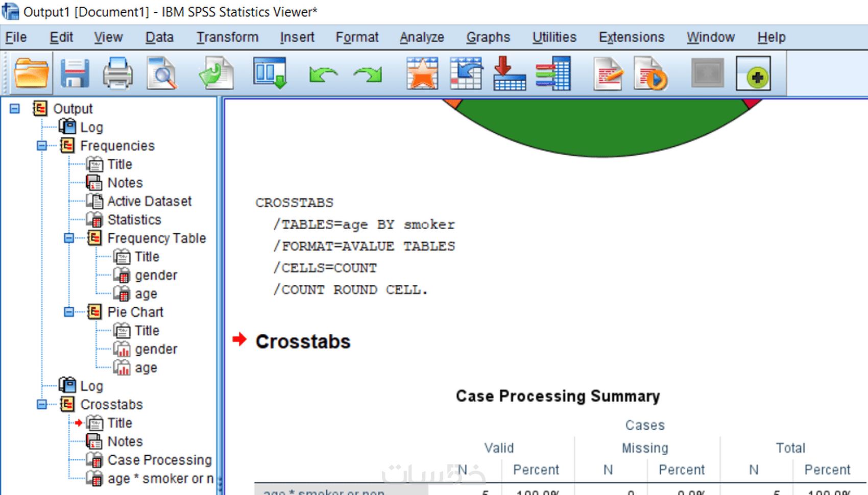868x495 pixels.
Task: Click the green plus toolbar icon
Action: pyautogui.click(x=754, y=74)
